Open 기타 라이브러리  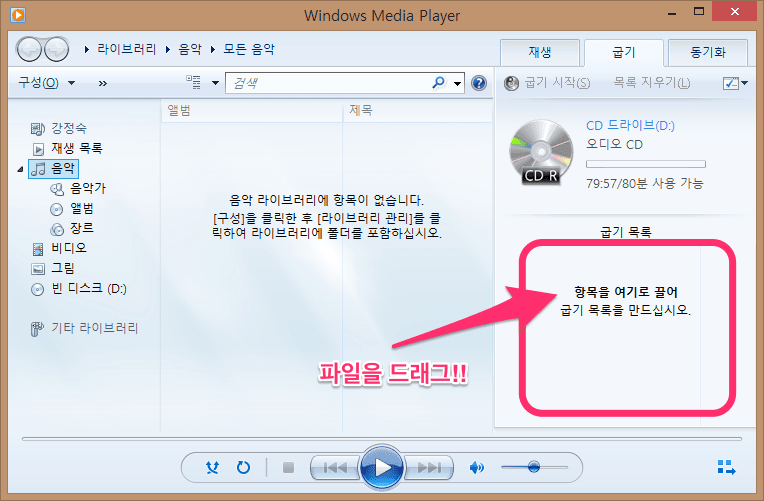(84, 328)
